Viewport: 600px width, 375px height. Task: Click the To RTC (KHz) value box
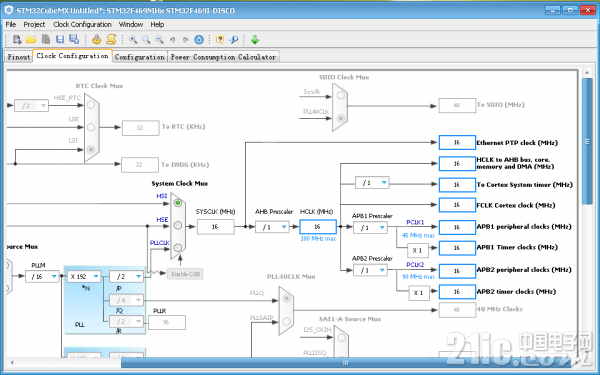click(x=140, y=128)
